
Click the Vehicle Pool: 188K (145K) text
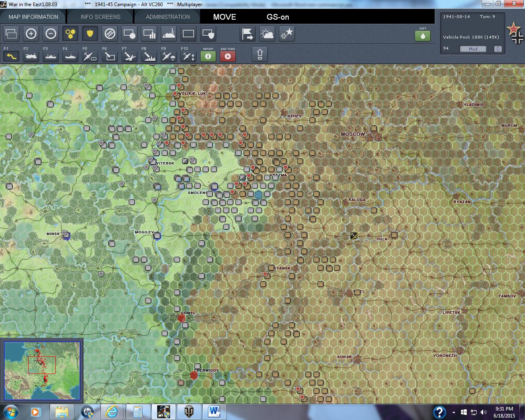471,37
